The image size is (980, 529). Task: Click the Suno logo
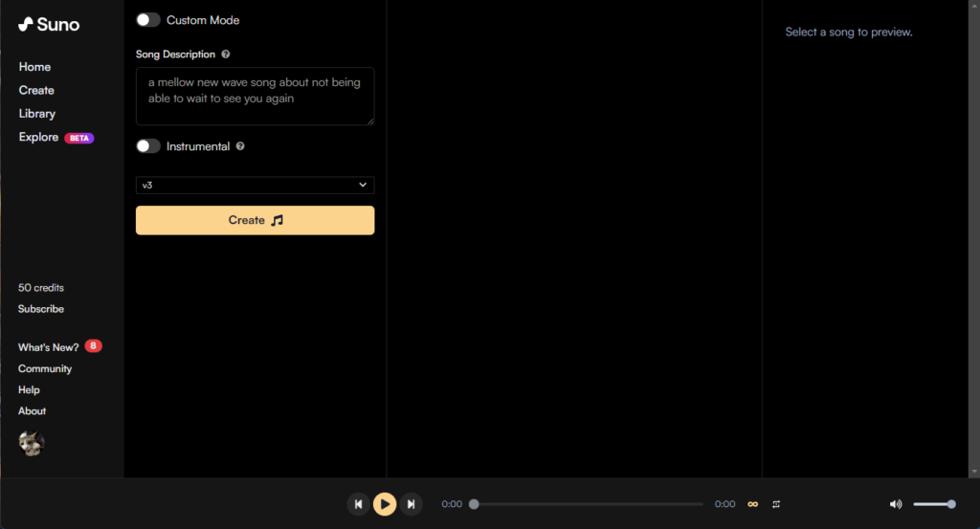(49, 24)
